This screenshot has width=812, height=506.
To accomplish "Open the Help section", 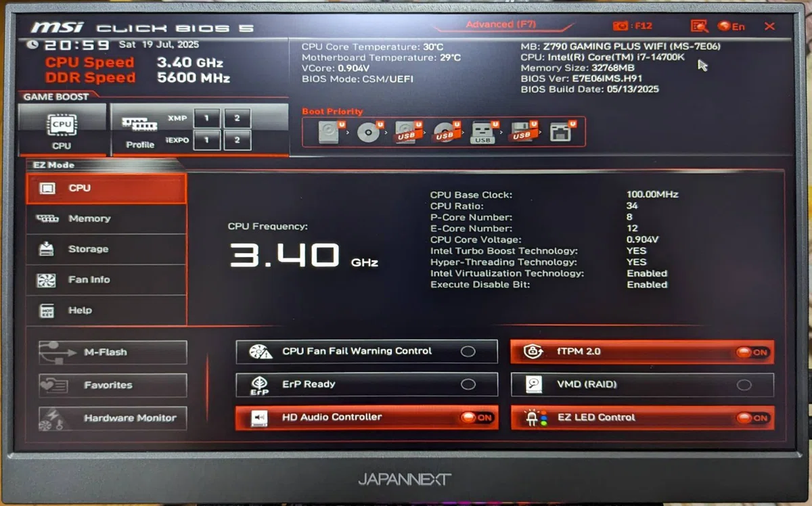I will tap(106, 310).
